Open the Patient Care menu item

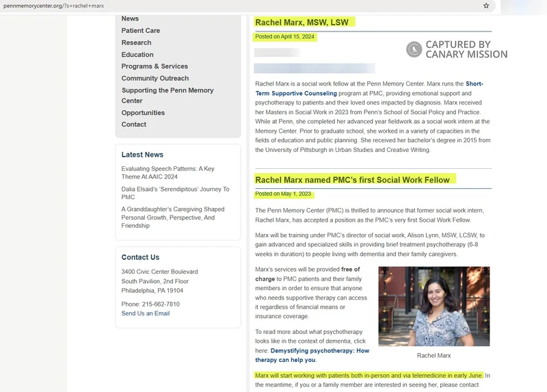[x=141, y=31]
